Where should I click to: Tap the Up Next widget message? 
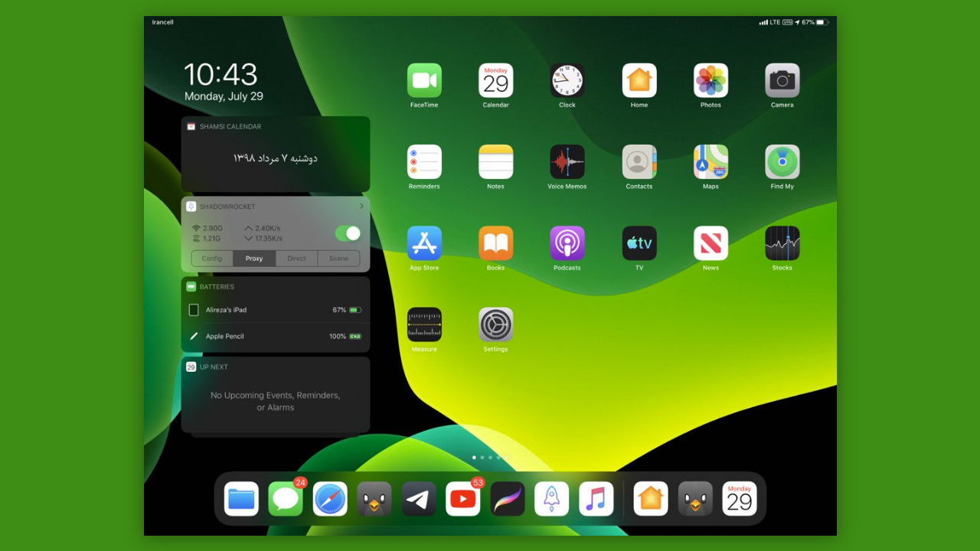(275, 401)
